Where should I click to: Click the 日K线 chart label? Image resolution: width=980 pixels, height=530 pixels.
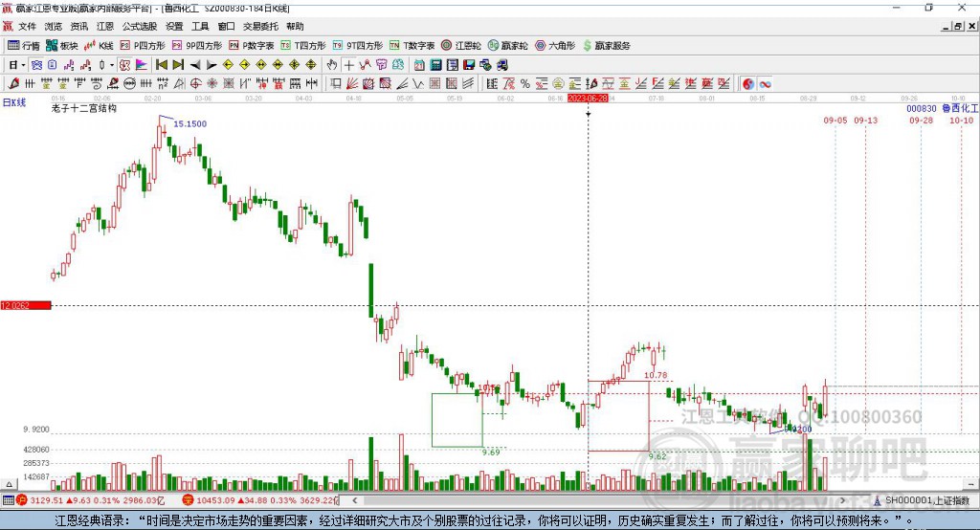click(x=14, y=102)
